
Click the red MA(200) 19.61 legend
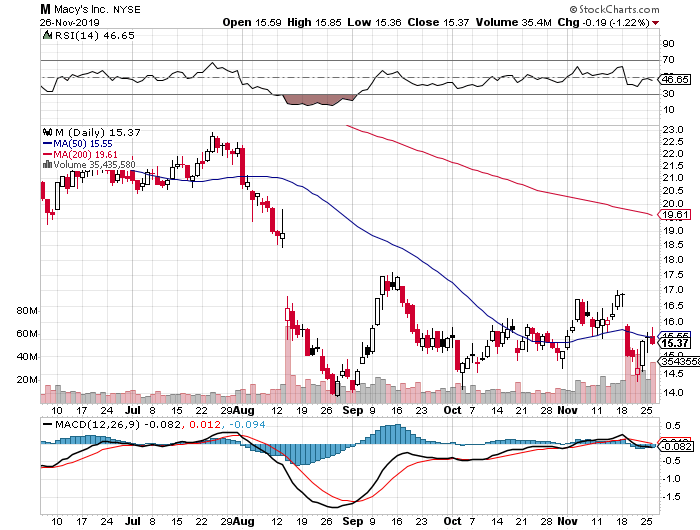(80, 154)
